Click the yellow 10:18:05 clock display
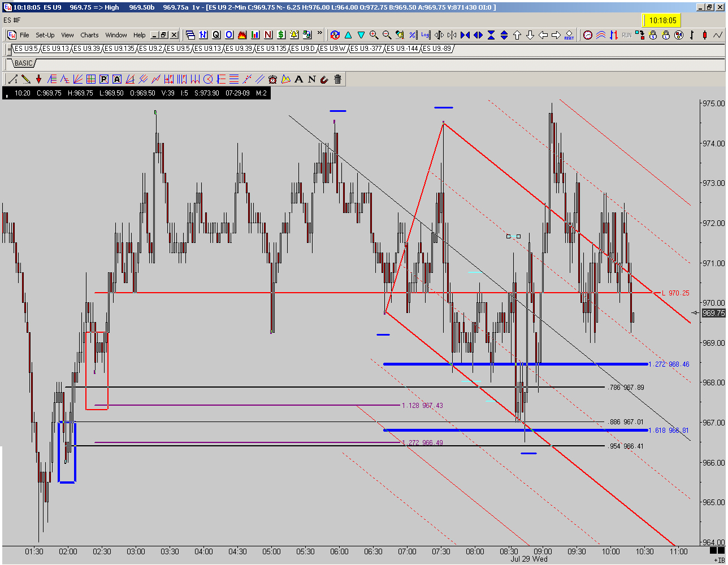Screen dimensions: 728x565 (x=662, y=20)
